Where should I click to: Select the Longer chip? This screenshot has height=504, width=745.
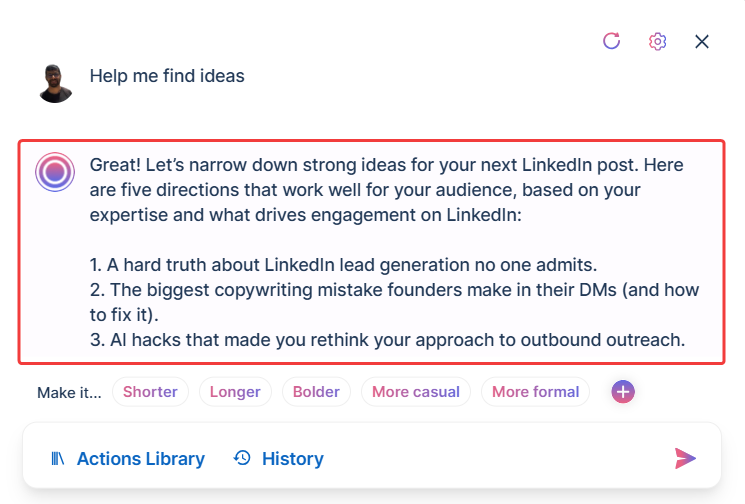[235, 392]
